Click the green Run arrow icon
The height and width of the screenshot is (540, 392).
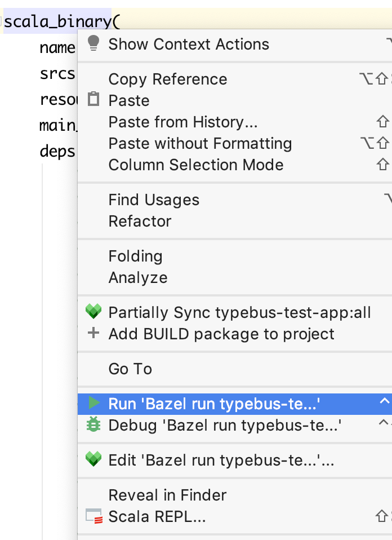pyautogui.click(x=93, y=404)
